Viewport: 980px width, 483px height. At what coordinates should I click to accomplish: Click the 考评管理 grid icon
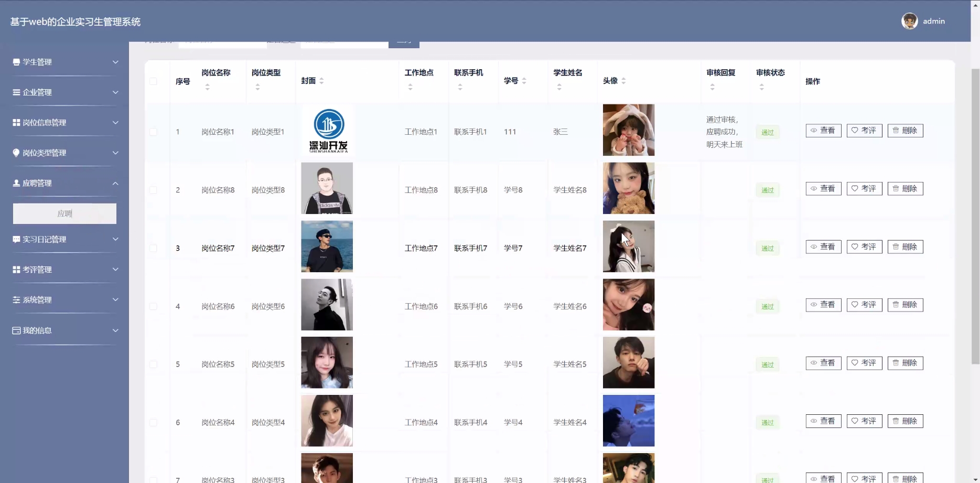(16, 270)
